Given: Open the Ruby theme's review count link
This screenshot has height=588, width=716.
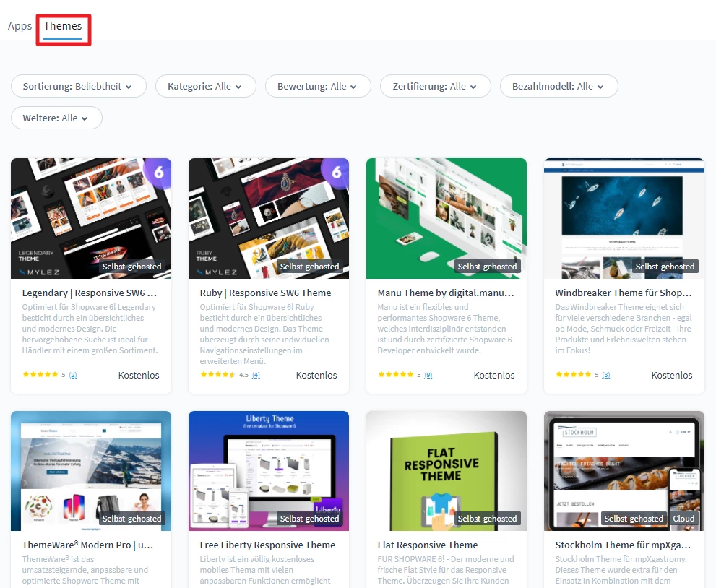Looking at the screenshot, I should (256, 376).
